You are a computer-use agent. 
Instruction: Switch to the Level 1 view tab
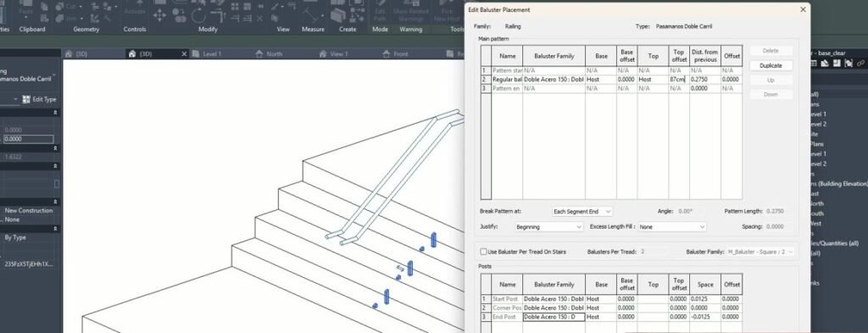212,53
